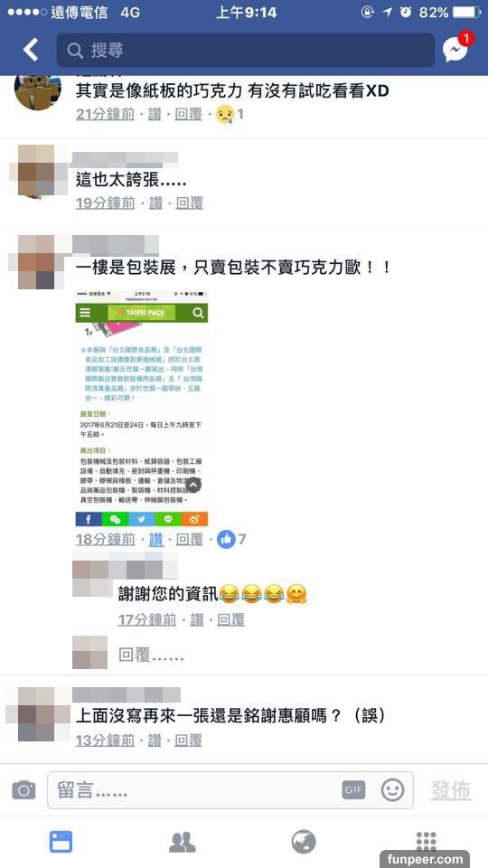The height and width of the screenshot is (868, 488).
Task: Switch to the Friends tab icon
Action: (x=182, y=842)
